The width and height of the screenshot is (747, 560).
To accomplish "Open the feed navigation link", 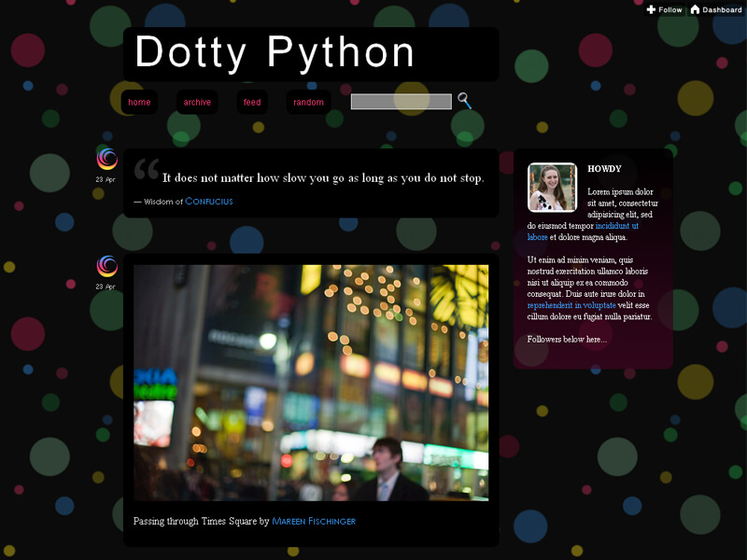I will [x=252, y=102].
